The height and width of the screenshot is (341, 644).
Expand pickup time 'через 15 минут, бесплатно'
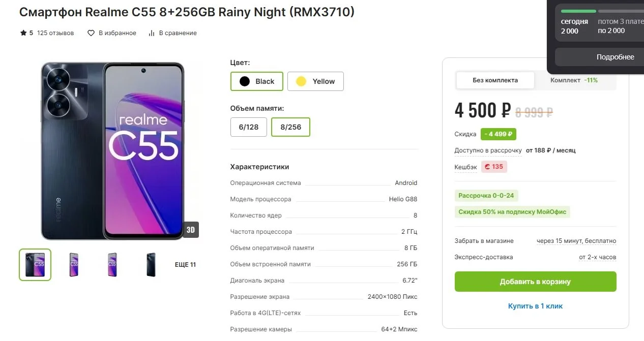click(x=576, y=241)
